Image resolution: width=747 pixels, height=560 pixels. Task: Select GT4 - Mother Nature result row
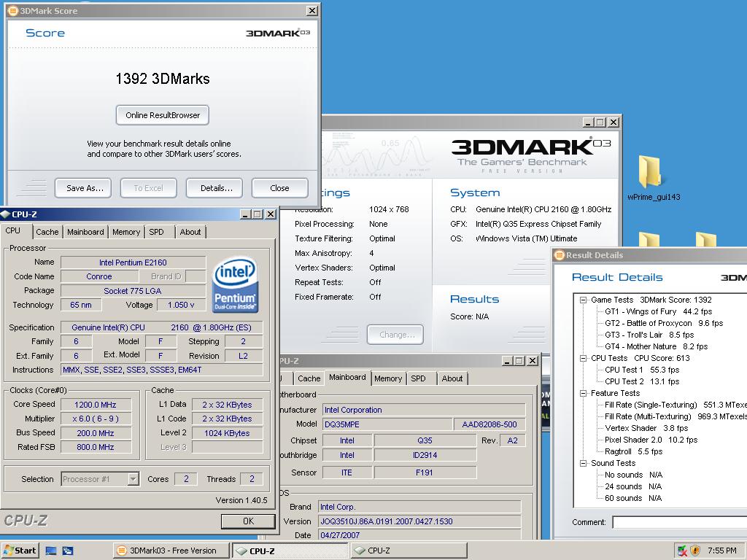click(656, 346)
